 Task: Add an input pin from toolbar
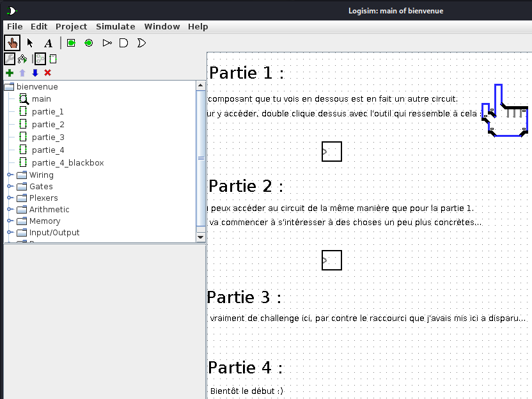pos(71,43)
